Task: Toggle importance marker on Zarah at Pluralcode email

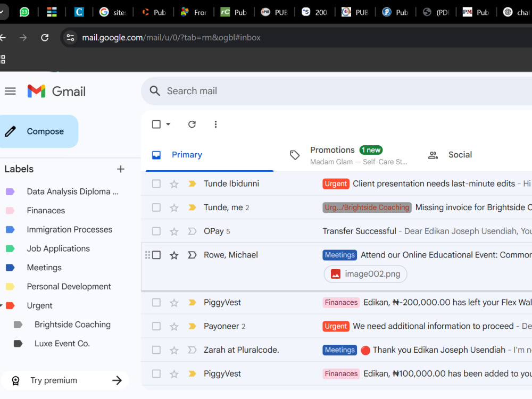Action: tap(192, 350)
